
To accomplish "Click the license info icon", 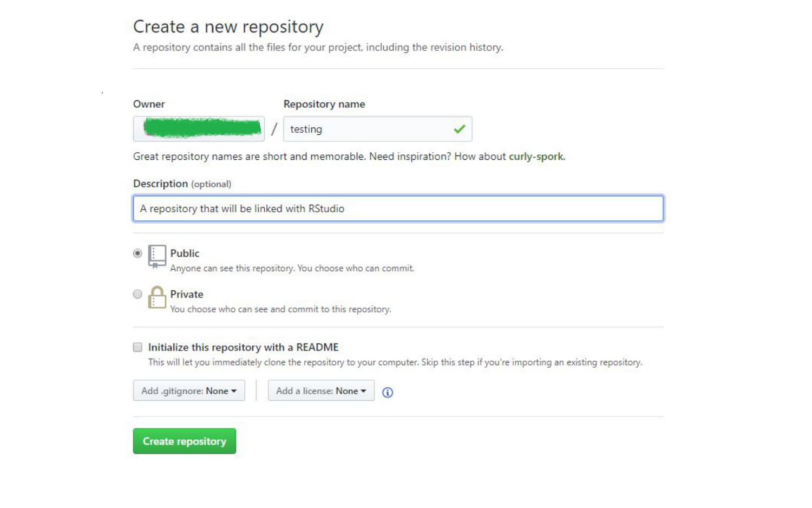I will pos(388,392).
